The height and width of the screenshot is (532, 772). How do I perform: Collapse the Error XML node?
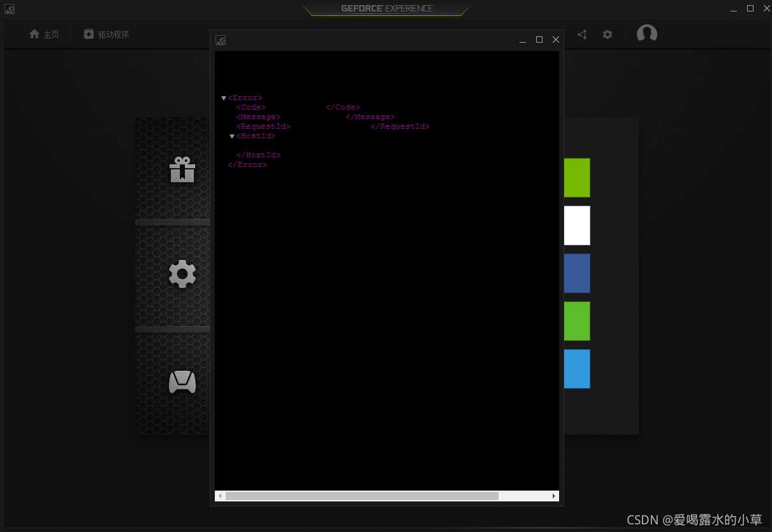(224, 98)
